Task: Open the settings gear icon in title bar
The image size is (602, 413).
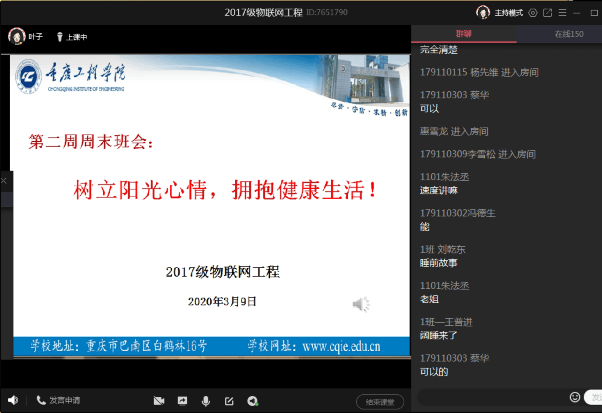Action: click(x=533, y=12)
